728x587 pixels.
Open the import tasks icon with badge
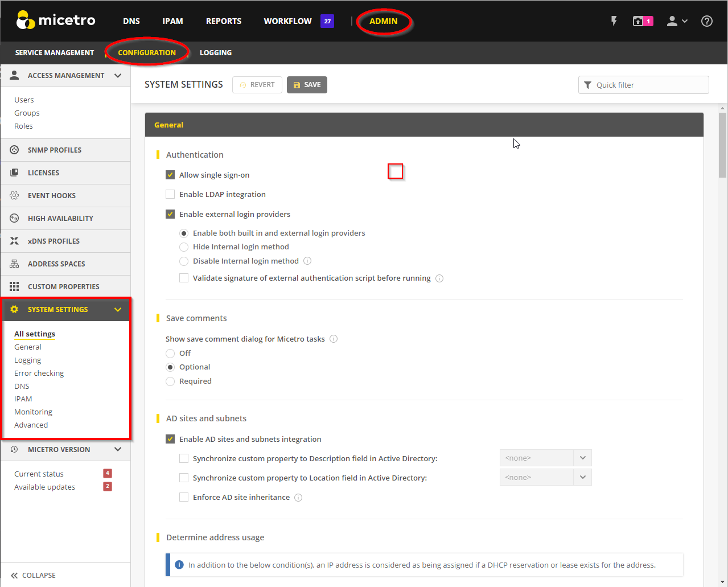pyautogui.click(x=643, y=21)
